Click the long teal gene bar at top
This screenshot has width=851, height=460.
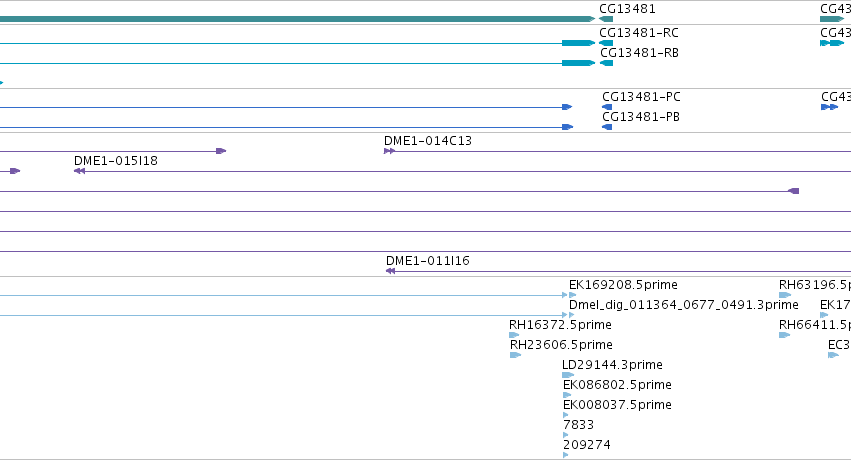tap(297, 19)
